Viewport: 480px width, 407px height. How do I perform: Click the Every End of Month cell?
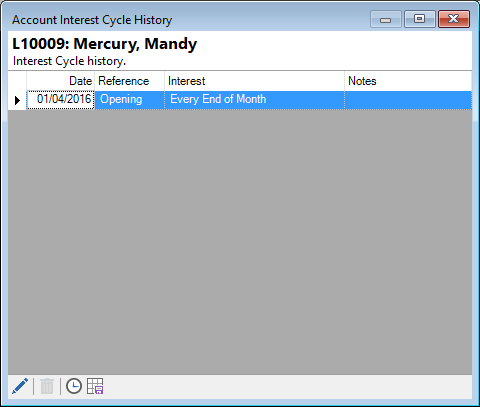(255, 100)
